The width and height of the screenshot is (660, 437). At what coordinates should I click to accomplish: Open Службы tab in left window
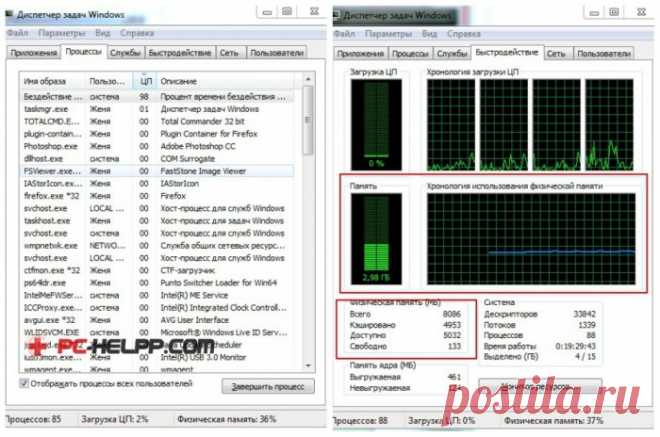click(x=125, y=53)
